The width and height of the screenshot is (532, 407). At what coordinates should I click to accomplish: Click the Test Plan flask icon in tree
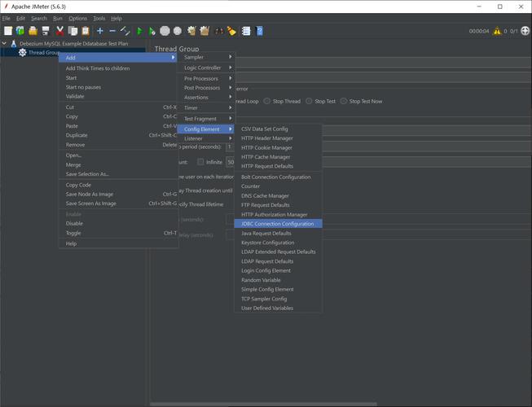pos(14,44)
